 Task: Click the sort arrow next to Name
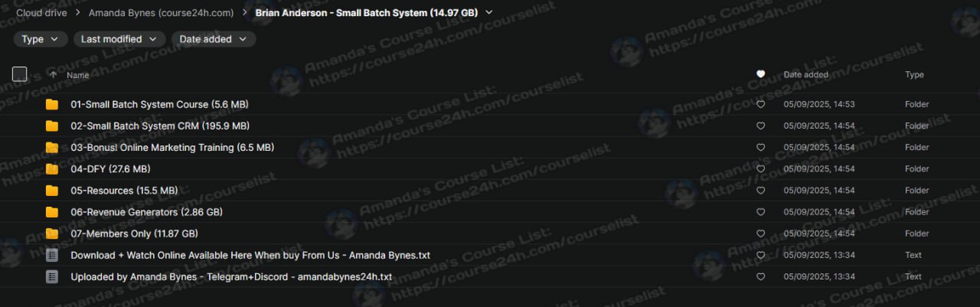(53, 75)
